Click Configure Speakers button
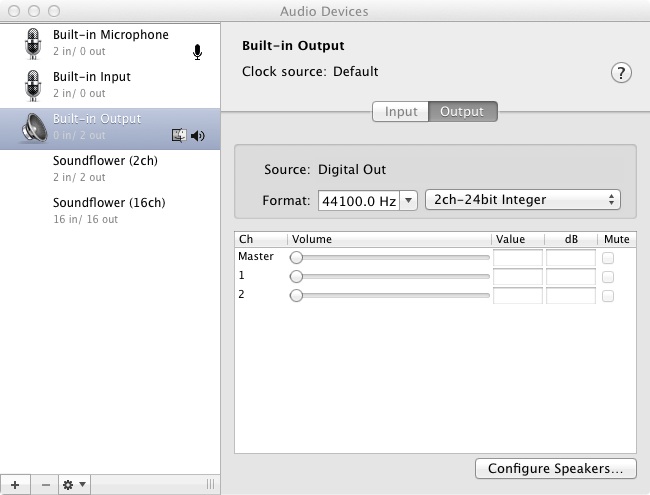This screenshot has height=495, width=650. (x=555, y=468)
